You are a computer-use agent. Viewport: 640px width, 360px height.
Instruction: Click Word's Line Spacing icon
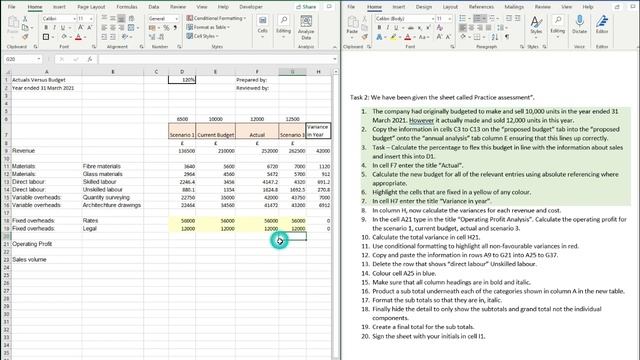tap(501, 27)
